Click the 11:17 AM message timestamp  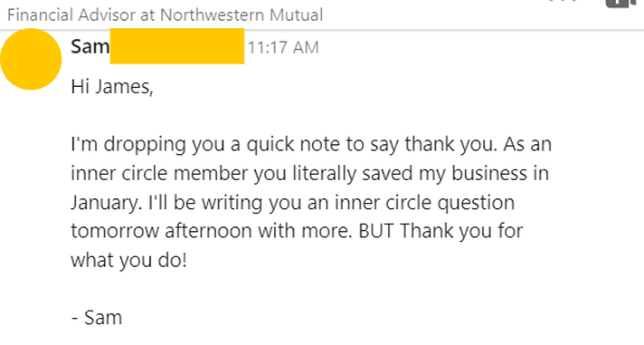[283, 48]
